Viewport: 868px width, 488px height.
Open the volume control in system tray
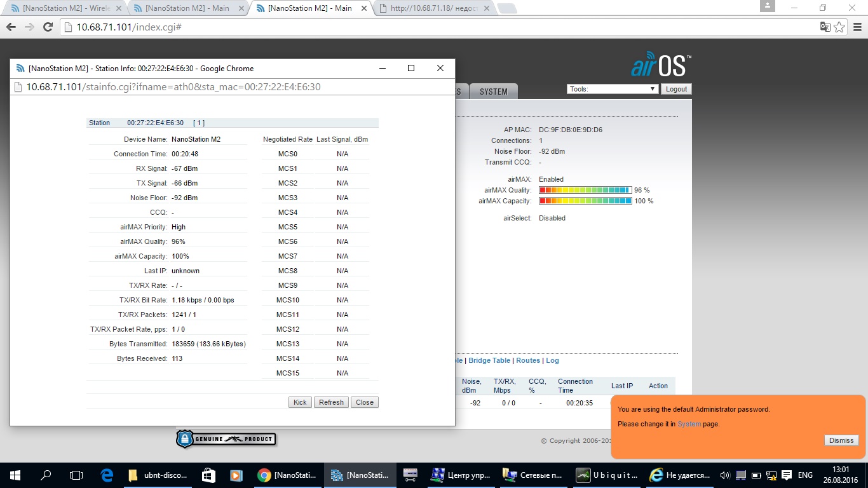725,475
